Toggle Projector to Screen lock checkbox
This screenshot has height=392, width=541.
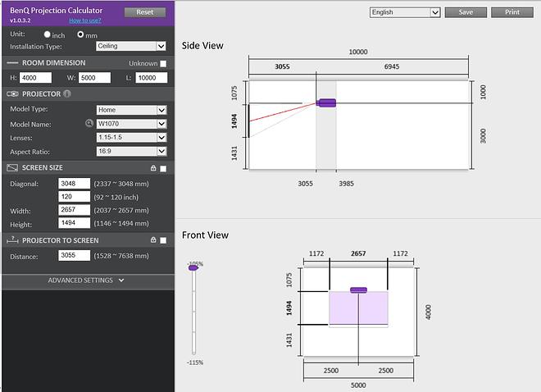163,240
